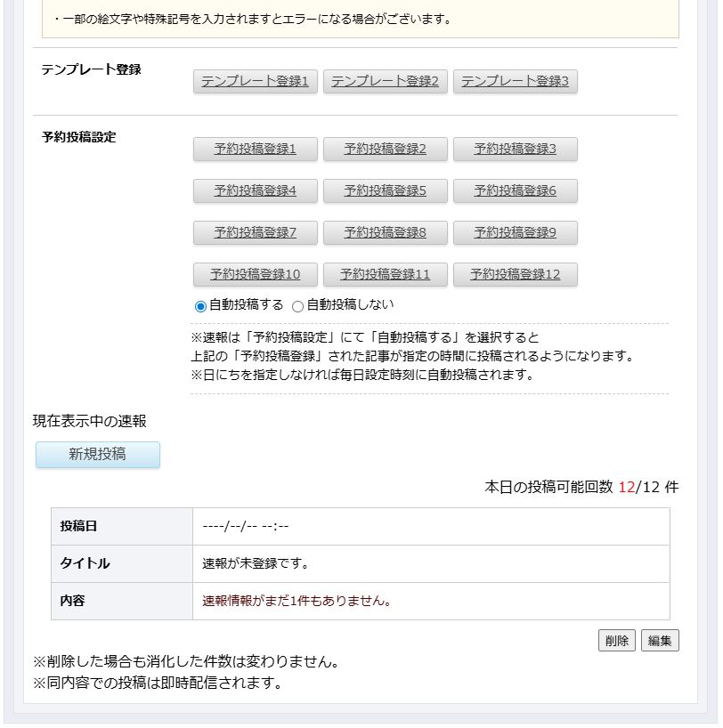Open テンプレート登録1 button
Image resolution: width=723 pixels, height=728 pixels.
(255, 81)
